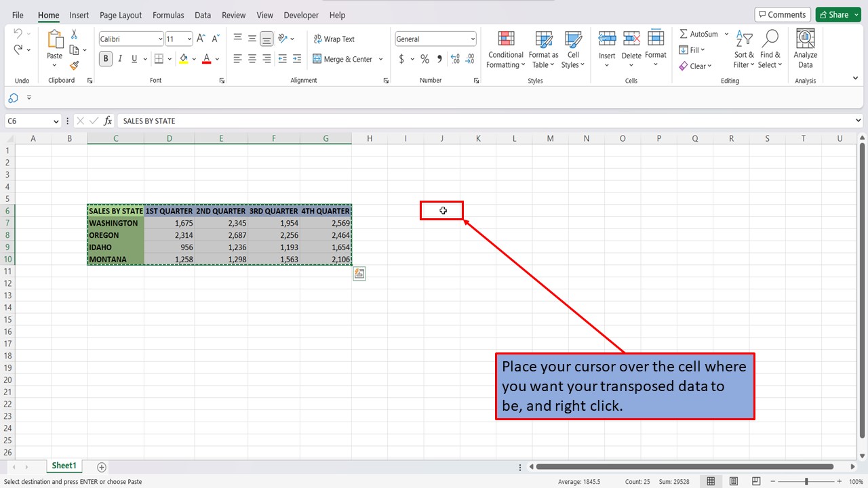This screenshot has width=868, height=488.
Task: Open the Sort & Filter tool
Action: (743, 49)
